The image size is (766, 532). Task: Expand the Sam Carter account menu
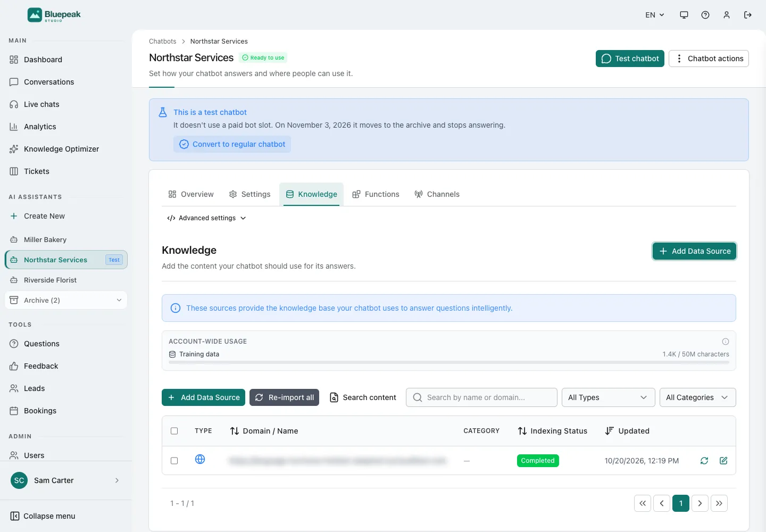(66, 480)
